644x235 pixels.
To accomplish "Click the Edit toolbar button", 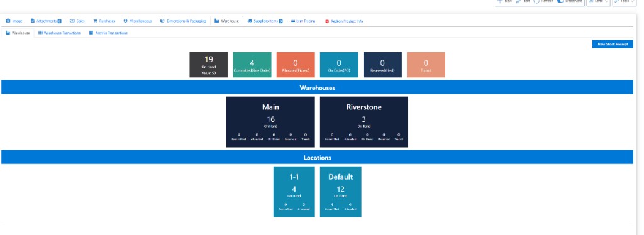I will pos(523,2).
